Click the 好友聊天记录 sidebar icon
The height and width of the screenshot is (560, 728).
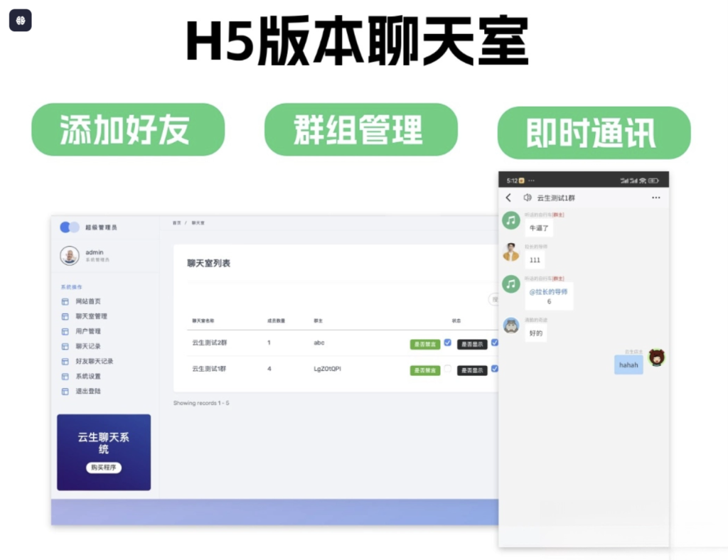pos(65,362)
